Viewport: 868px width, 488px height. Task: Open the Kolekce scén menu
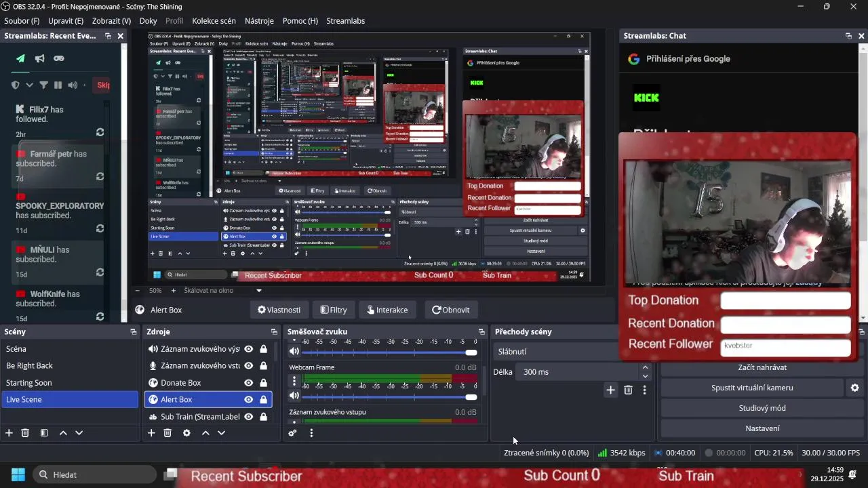tap(214, 21)
